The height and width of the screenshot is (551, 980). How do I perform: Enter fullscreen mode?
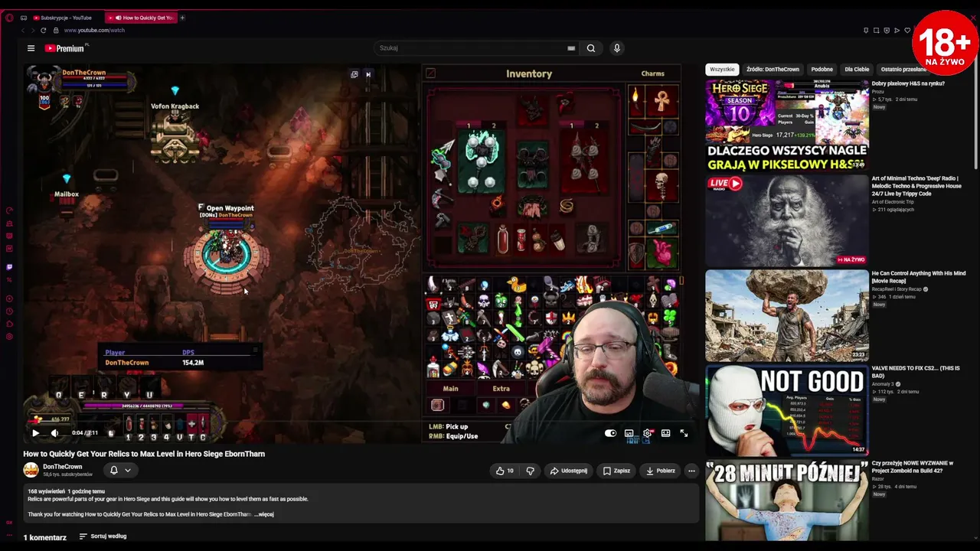[x=684, y=433]
